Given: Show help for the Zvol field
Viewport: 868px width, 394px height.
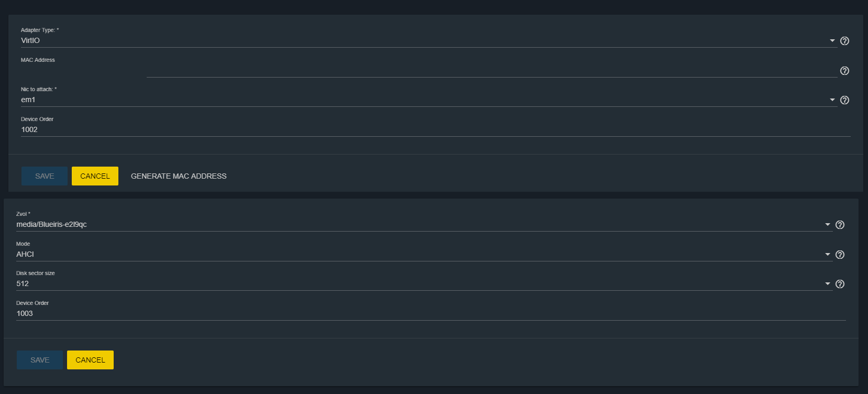Looking at the screenshot, I should 840,225.
